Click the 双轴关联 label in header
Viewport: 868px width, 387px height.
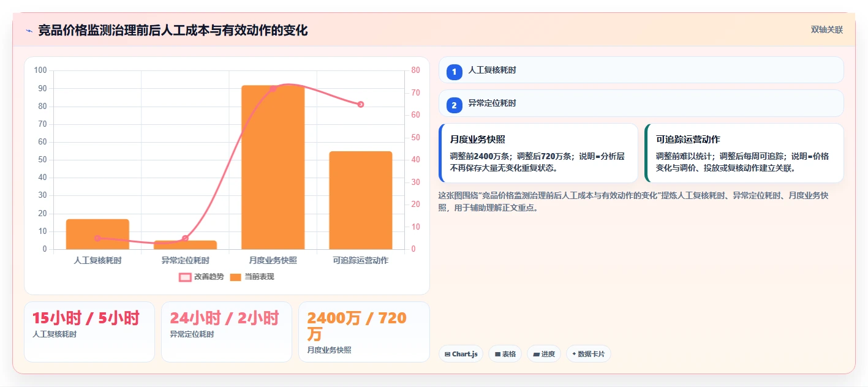click(827, 30)
